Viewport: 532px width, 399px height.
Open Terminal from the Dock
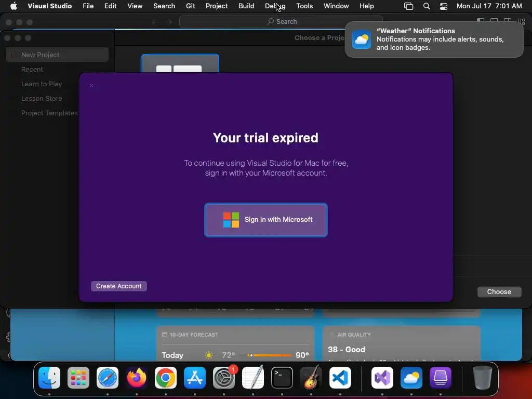coord(282,378)
